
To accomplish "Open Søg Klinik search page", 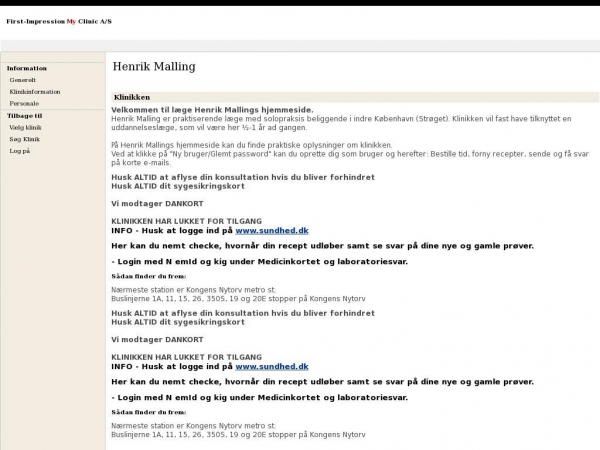I will coord(24,139).
